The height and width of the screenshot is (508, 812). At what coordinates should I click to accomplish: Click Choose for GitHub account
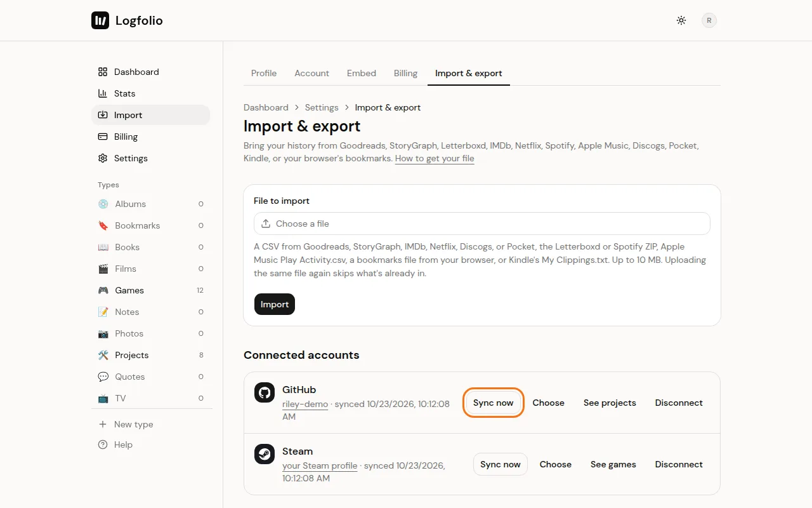pos(549,403)
